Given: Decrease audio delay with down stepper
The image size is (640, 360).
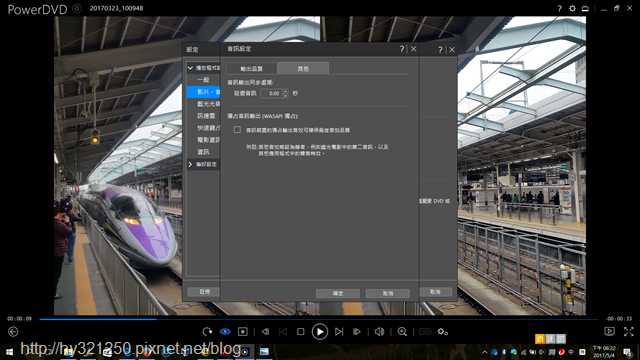Looking at the screenshot, I should (285, 96).
